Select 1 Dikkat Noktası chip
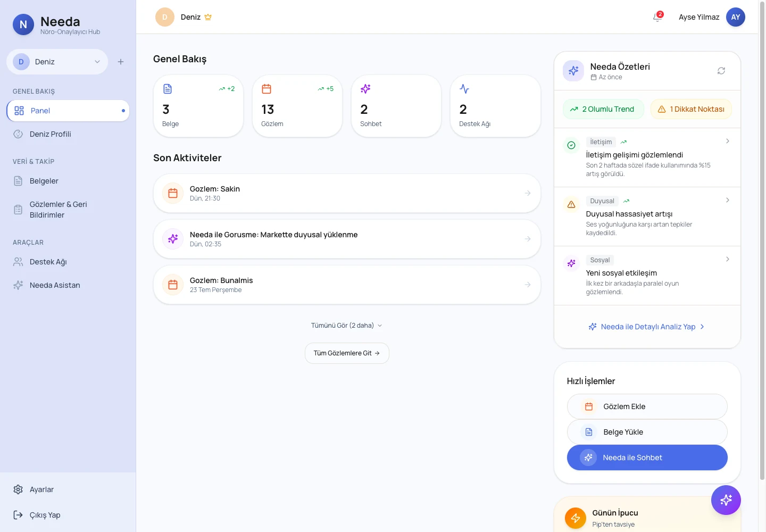The width and height of the screenshot is (766, 532). 691,109
